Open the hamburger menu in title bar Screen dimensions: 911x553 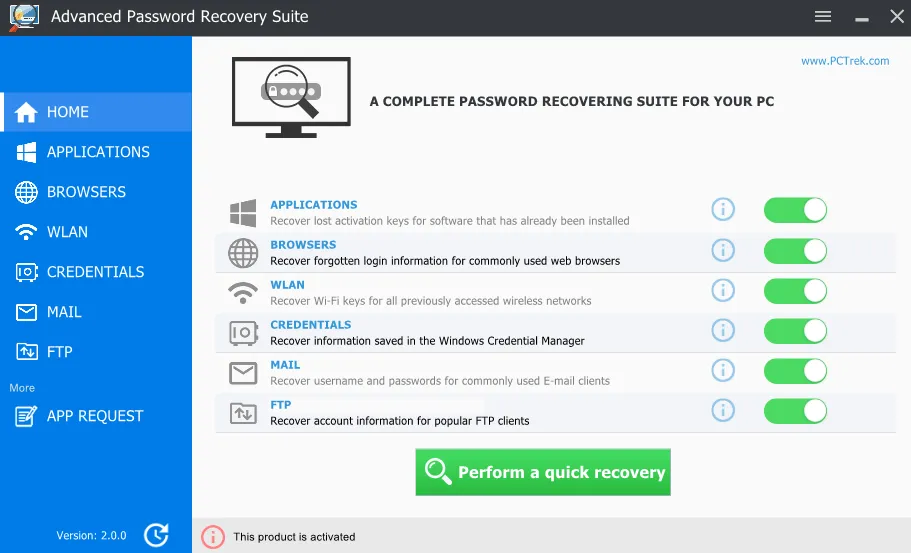click(x=823, y=17)
